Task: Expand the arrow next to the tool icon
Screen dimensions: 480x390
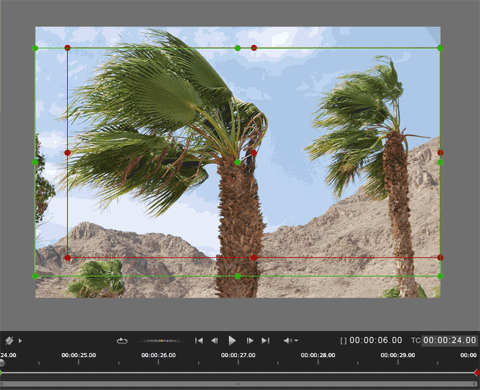Action: coord(20,341)
